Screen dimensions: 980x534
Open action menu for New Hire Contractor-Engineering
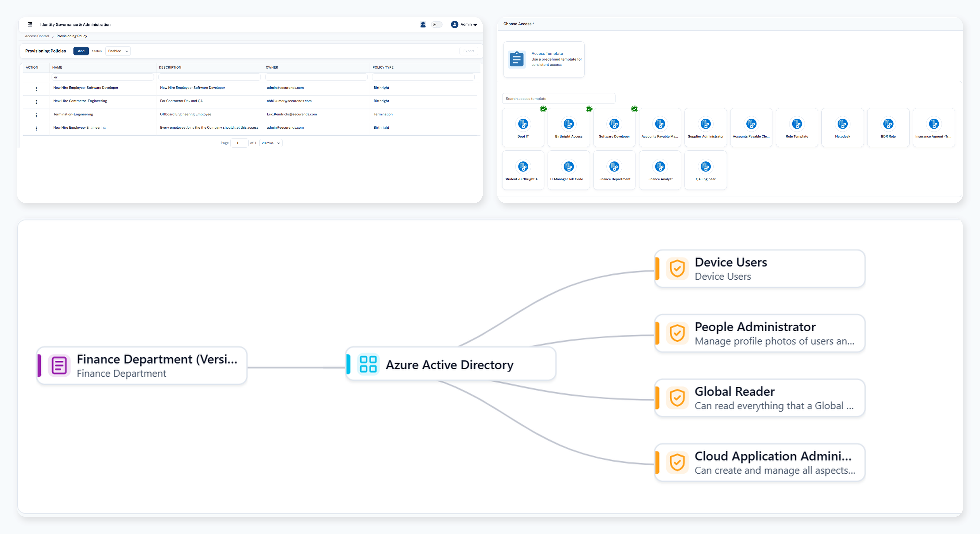tap(36, 102)
